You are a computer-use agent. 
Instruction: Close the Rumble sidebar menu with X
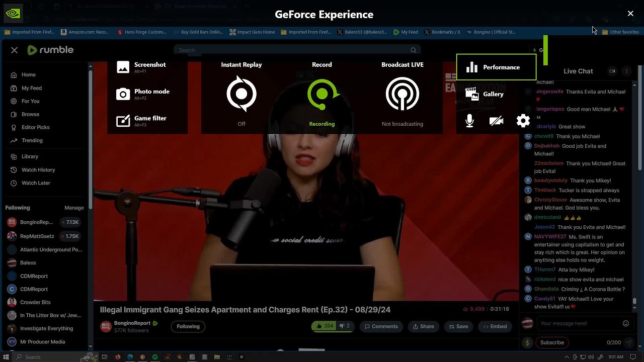14,50
